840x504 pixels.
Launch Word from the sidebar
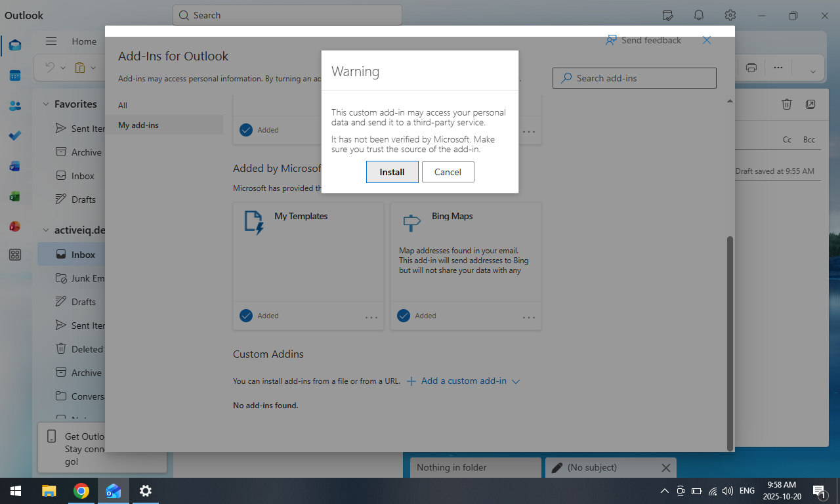14,166
